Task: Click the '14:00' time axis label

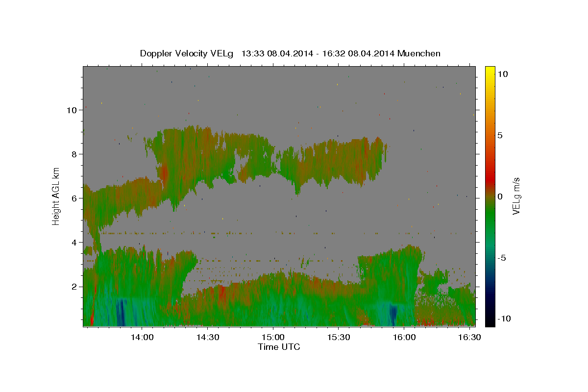Action: click(142, 338)
